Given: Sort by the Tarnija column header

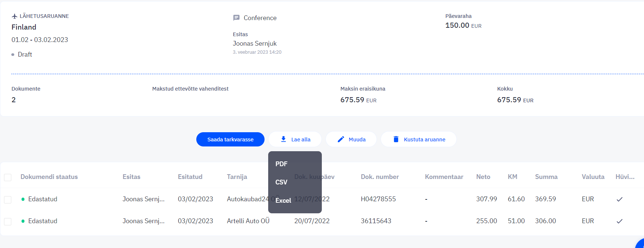Looking at the screenshot, I should coord(237,177).
